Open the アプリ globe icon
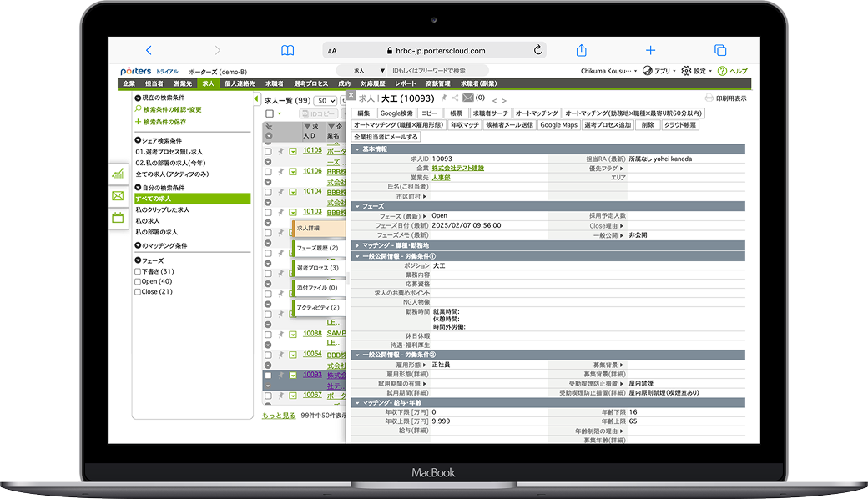 [647, 71]
